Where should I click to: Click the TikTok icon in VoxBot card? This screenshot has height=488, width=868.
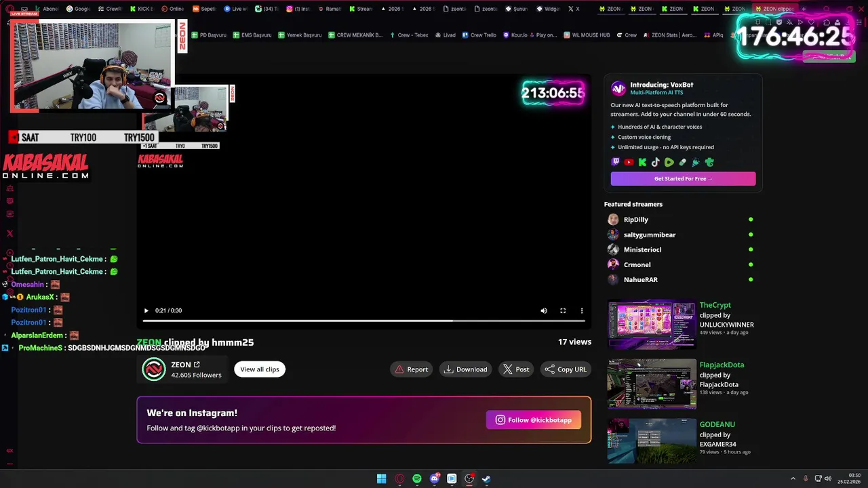(x=656, y=162)
